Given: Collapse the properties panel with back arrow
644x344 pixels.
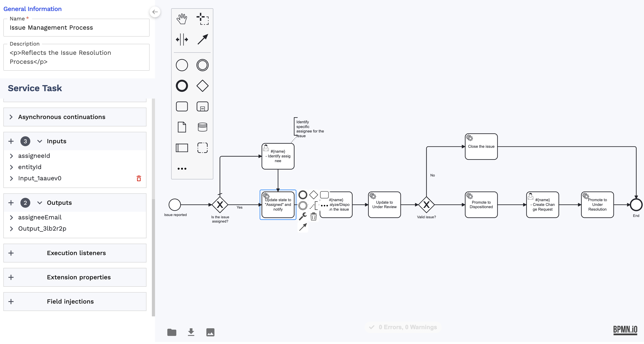Looking at the screenshot, I should coord(155,12).
